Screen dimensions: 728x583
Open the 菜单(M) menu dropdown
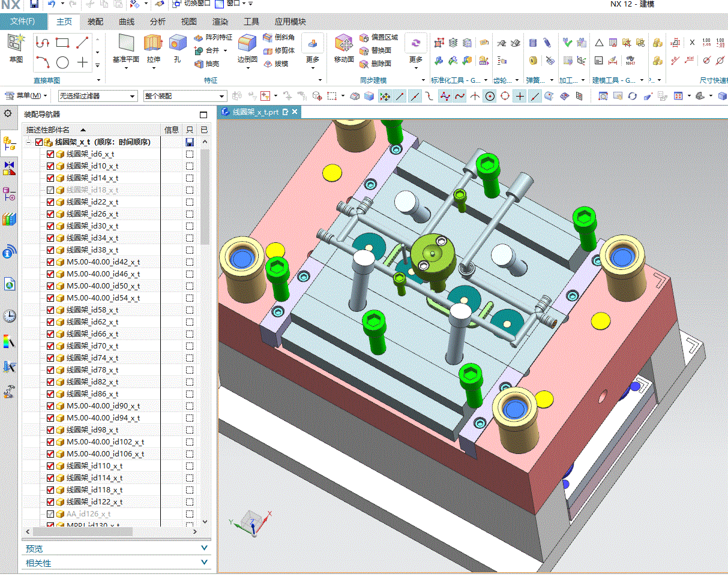[27, 96]
